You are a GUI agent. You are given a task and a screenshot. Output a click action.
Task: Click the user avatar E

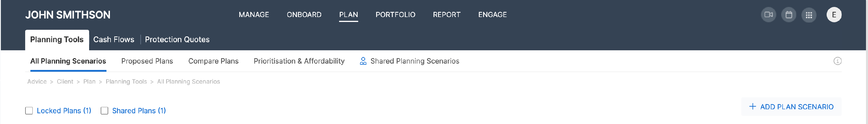834,15
